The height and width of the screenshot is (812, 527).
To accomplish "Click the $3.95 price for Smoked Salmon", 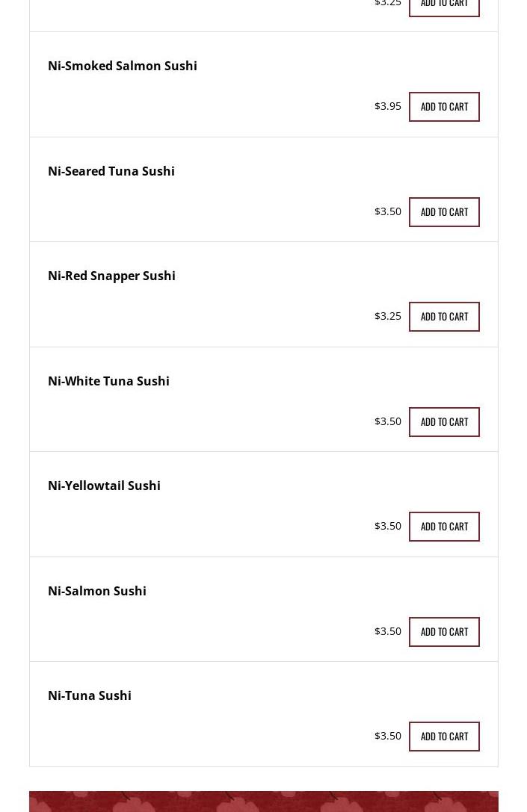I will (388, 106).
